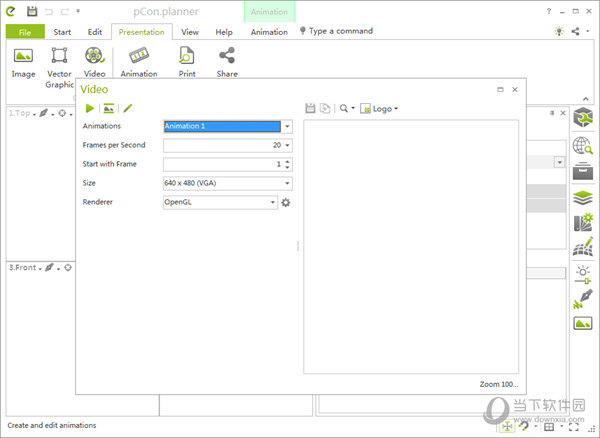The image size is (600, 438).
Task: Increase Start with Frame value
Action: (287, 161)
